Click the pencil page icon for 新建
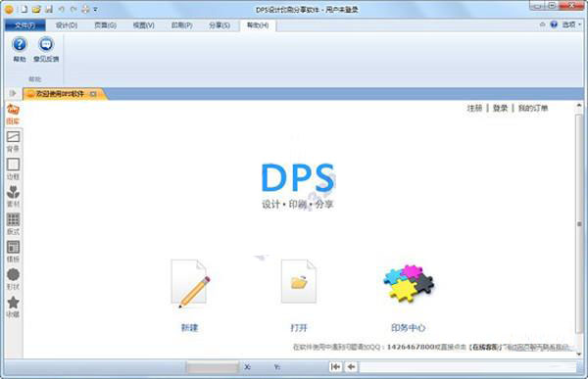 (x=190, y=283)
